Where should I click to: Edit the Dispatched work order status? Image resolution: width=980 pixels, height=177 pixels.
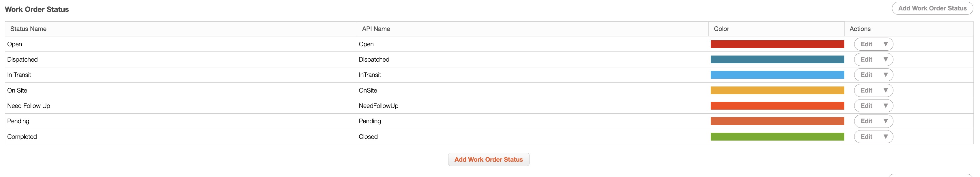[866, 60]
